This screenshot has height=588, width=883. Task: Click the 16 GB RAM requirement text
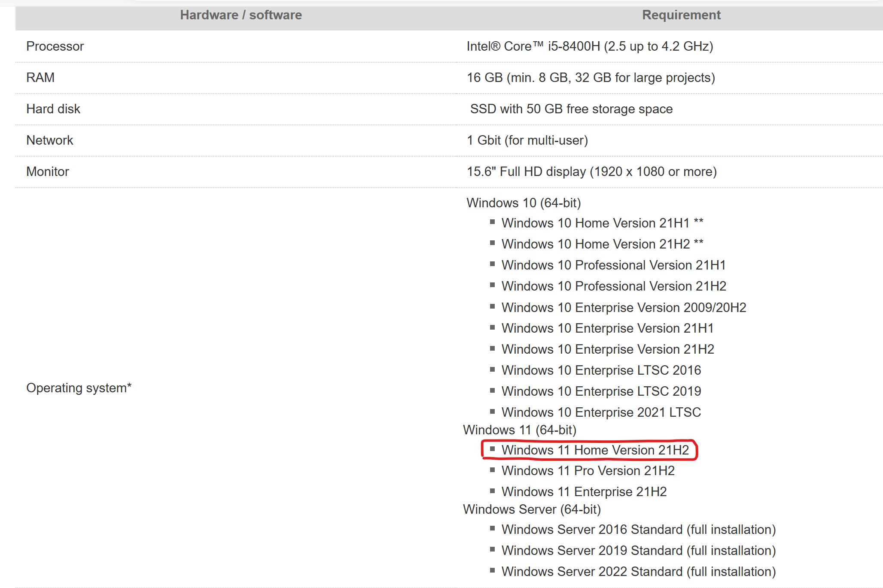point(591,78)
